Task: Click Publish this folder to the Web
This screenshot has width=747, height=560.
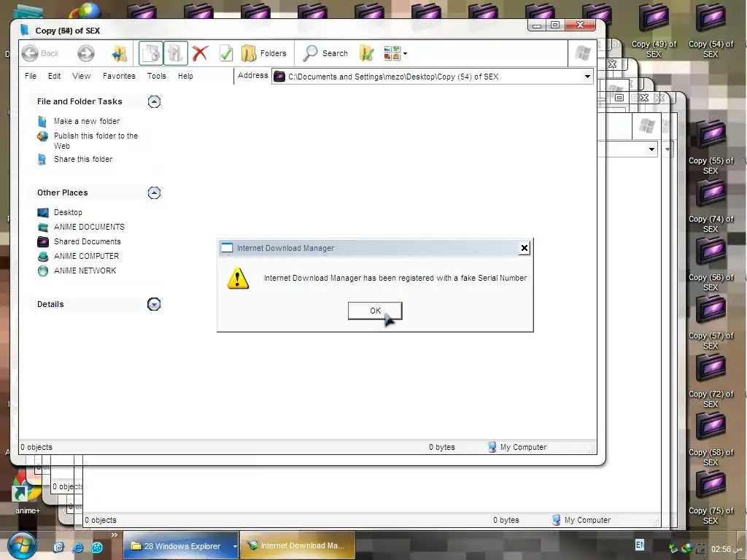Action: click(x=96, y=141)
